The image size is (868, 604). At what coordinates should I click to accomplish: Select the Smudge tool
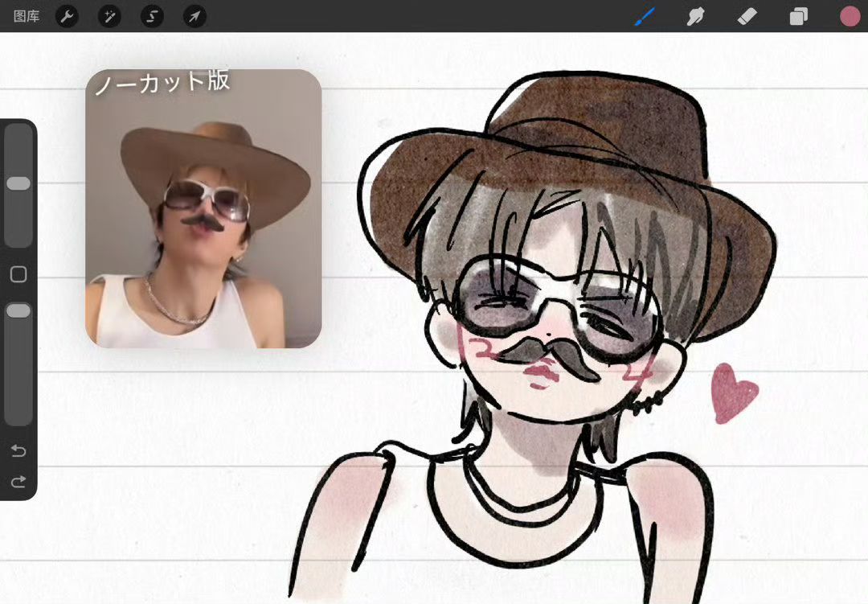pyautogui.click(x=695, y=17)
